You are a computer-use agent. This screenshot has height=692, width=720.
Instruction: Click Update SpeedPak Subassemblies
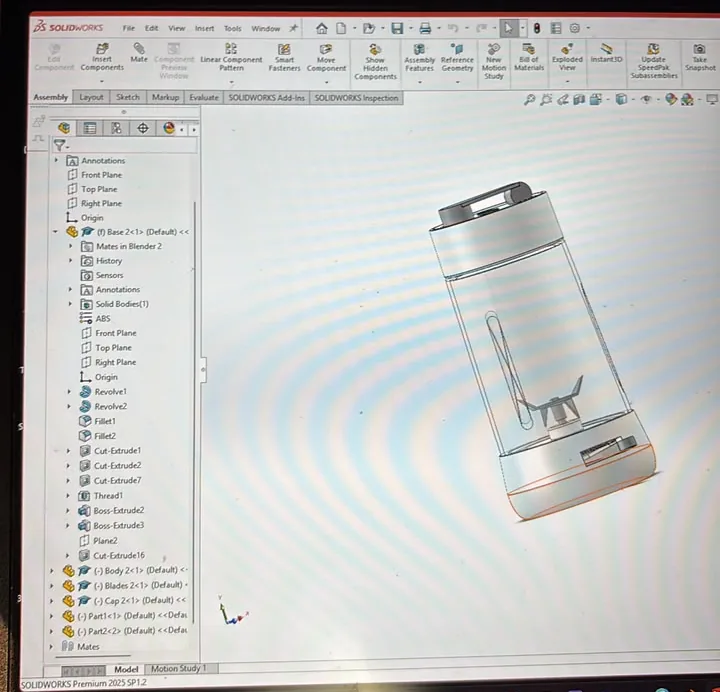[653, 61]
